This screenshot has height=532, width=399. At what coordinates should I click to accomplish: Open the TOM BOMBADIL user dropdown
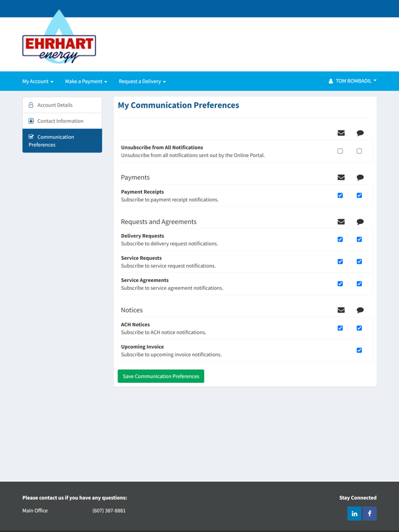click(x=352, y=81)
